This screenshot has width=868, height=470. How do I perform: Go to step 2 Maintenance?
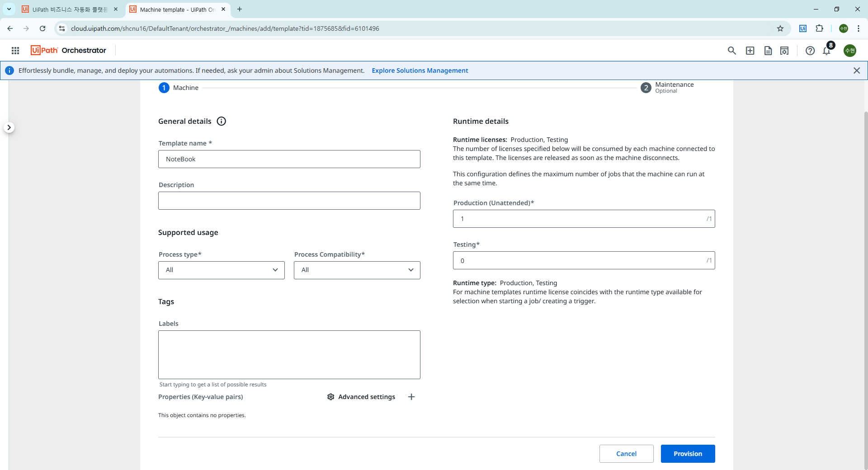667,88
